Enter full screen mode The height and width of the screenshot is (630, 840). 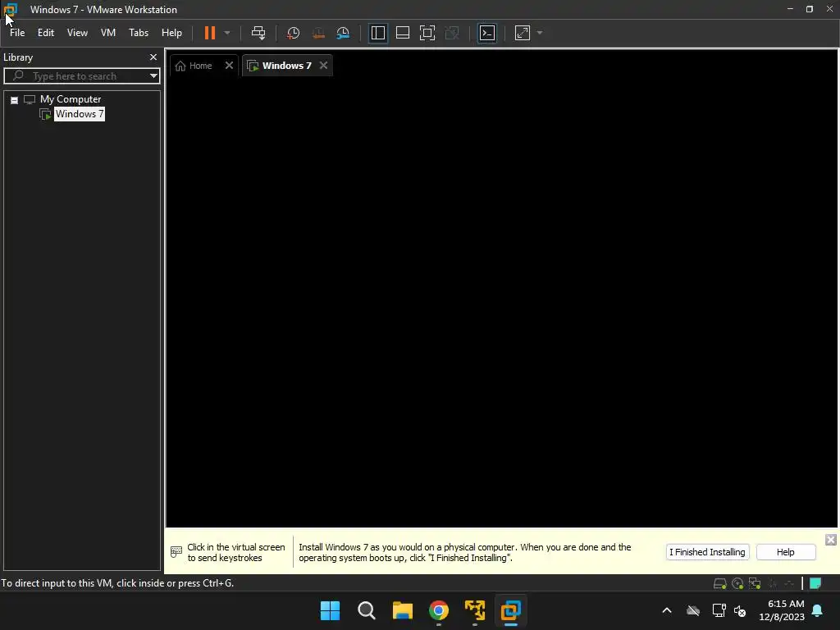[x=427, y=33]
